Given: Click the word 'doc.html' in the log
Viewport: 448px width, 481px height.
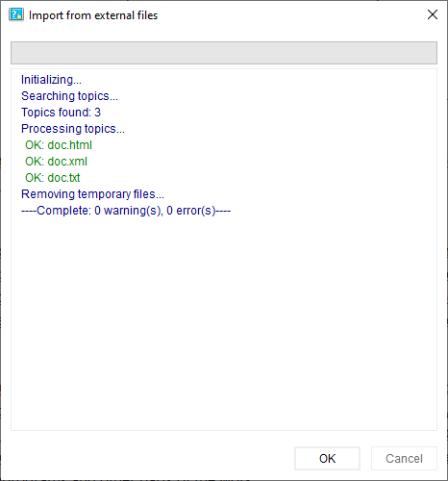Looking at the screenshot, I should coord(70,145).
